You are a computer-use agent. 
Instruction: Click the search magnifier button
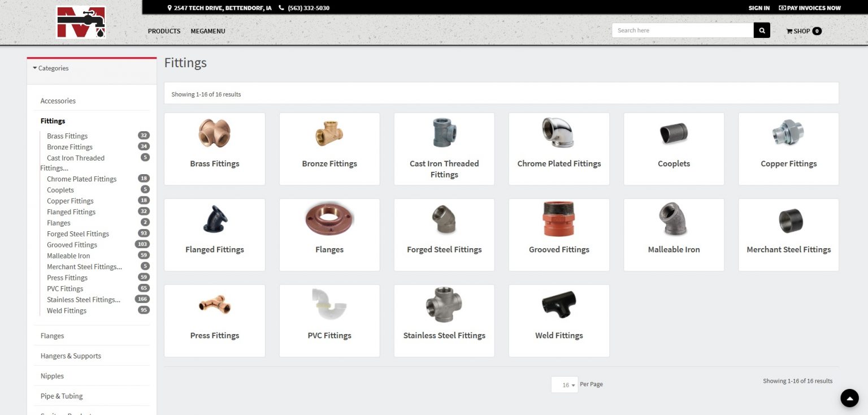pyautogui.click(x=762, y=31)
